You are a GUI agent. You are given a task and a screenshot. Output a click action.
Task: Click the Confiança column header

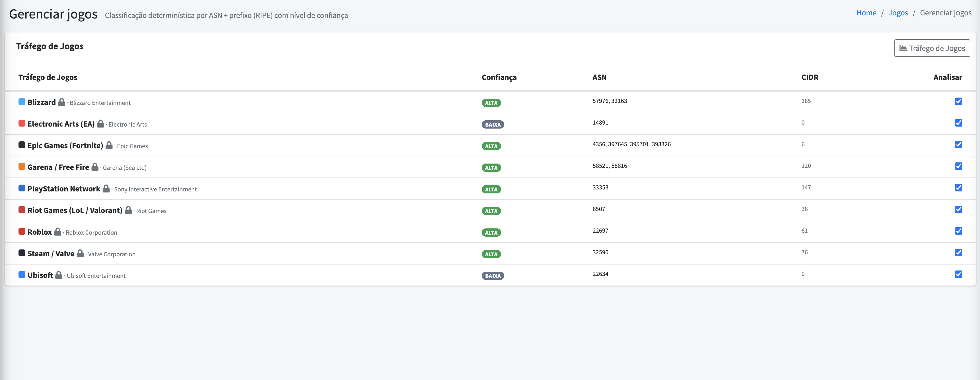pyautogui.click(x=499, y=77)
